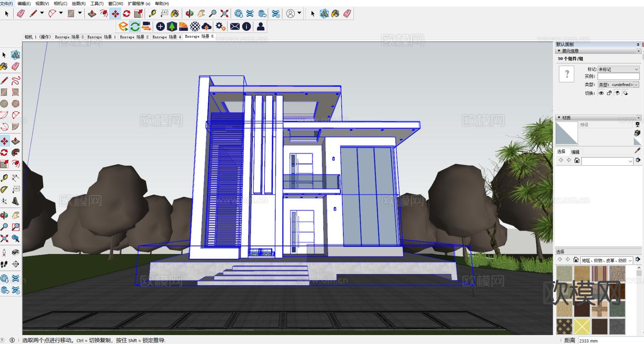Expand the user account dropdown arrow
644x344 pixels.
coord(299,13)
